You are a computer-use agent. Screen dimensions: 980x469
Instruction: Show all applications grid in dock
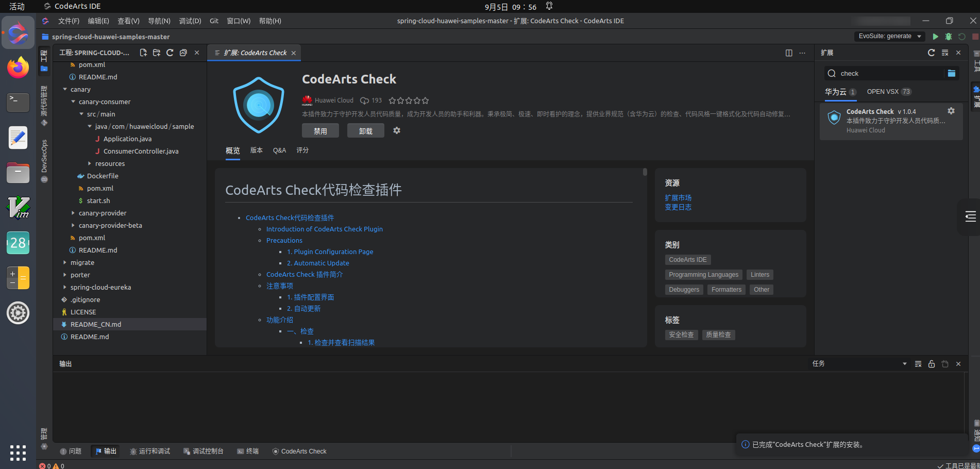pos(18,453)
